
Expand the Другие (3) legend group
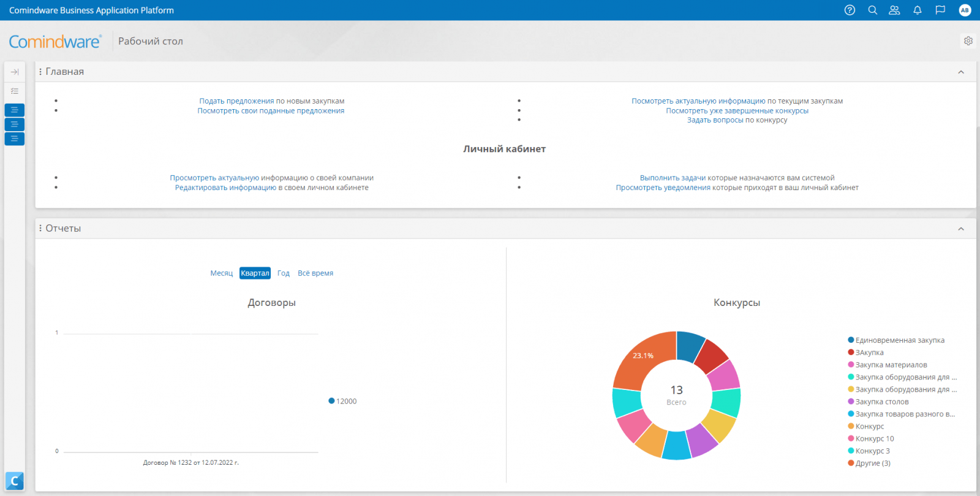point(872,463)
